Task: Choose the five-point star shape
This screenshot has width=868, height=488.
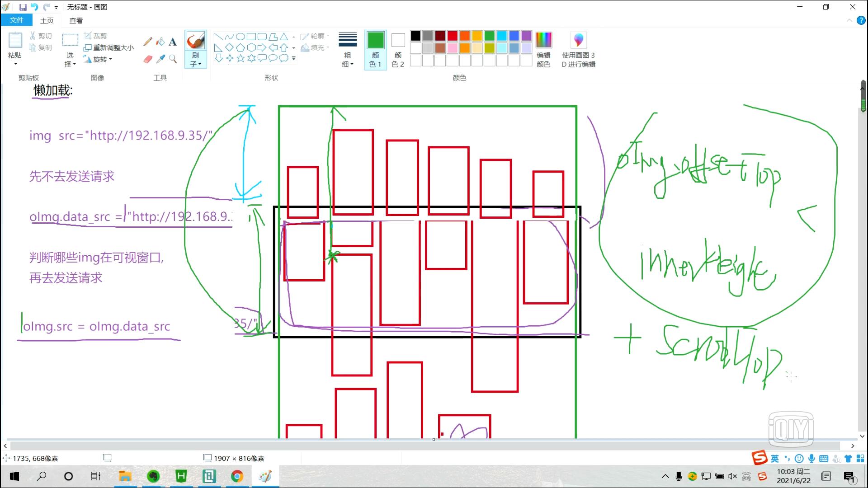Action: click(x=241, y=58)
